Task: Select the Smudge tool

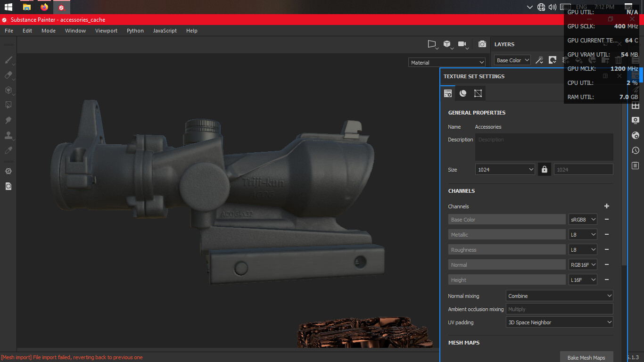Action: (x=8, y=120)
